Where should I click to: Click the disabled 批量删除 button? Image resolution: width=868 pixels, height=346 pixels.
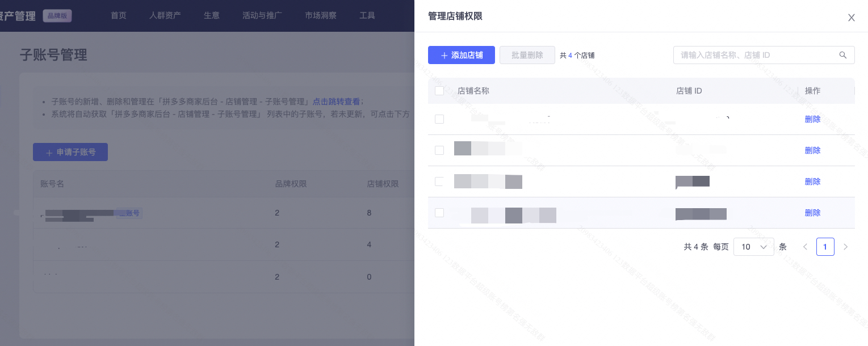pos(527,55)
